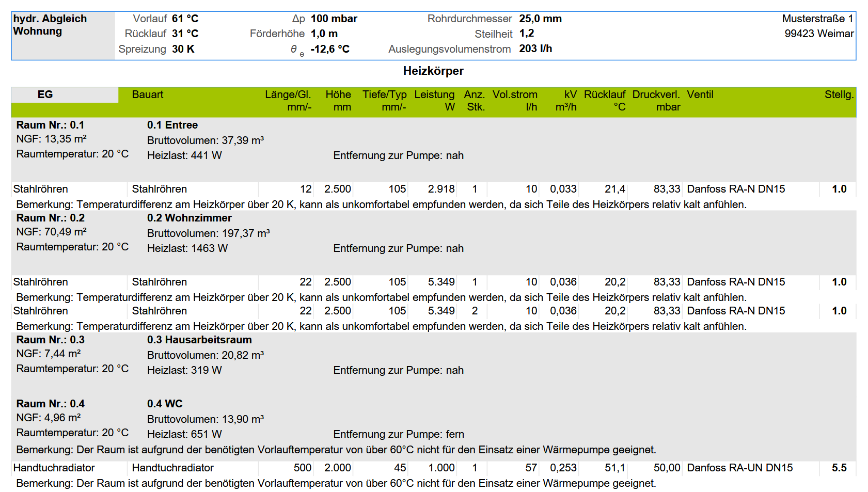Click the Vorlauf value 61 °C
This screenshot has height=492, width=868.
tap(185, 19)
